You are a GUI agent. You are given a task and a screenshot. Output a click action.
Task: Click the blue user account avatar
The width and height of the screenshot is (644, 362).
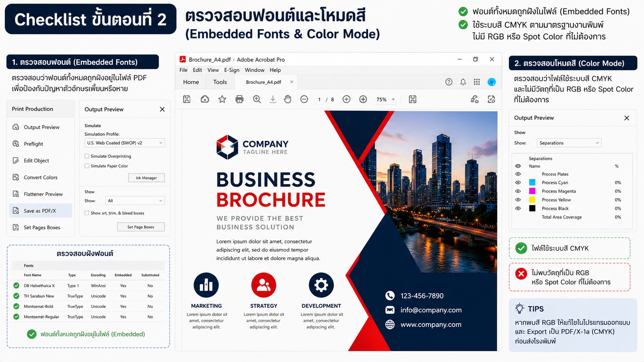pos(491,82)
